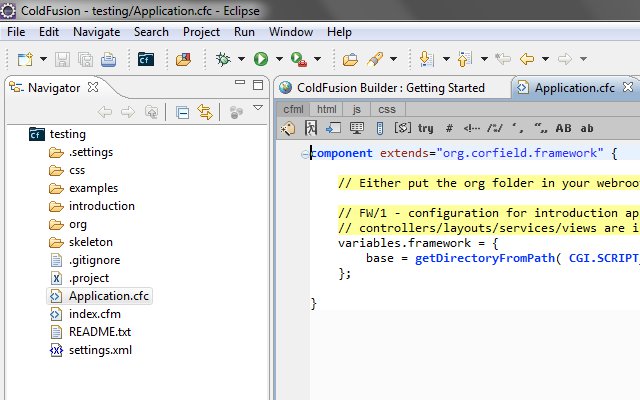
Task: Open the Previous Annotation dropdown arrow
Action: click(484, 59)
